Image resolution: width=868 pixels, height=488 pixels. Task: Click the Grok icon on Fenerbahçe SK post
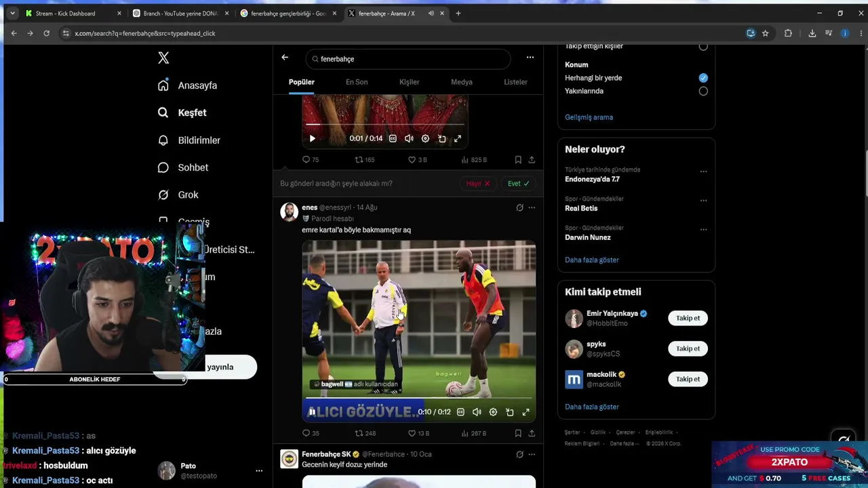tap(519, 454)
